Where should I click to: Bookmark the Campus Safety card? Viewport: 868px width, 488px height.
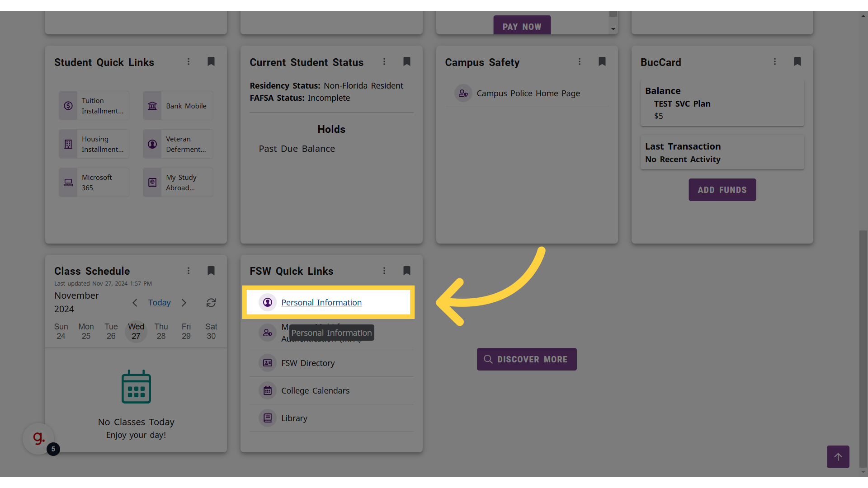point(602,61)
